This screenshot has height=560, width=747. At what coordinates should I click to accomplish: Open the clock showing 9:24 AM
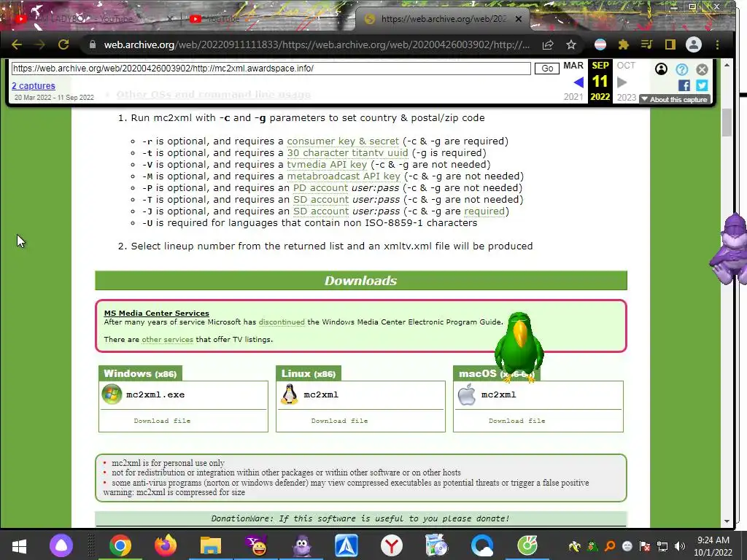(x=713, y=546)
